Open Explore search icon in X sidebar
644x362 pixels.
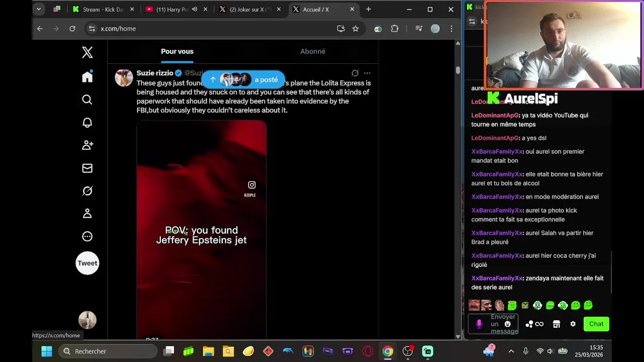87,100
